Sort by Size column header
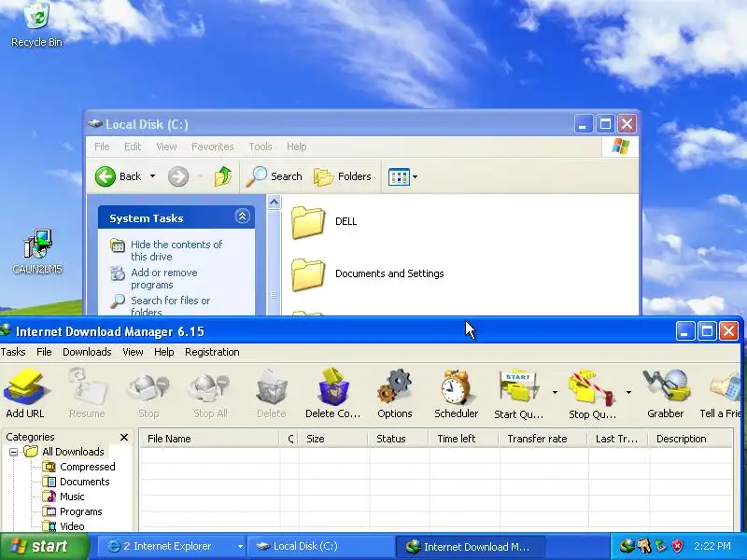 pos(333,439)
